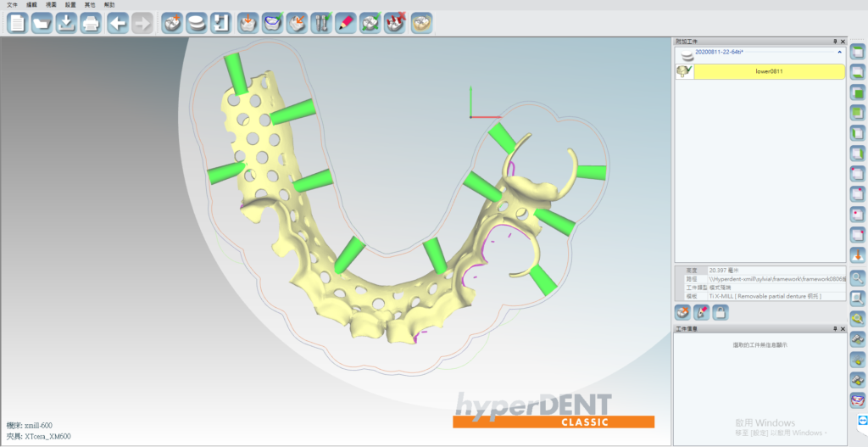Select the lower0811 part row
This screenshot has height=447, width=868.
point(770,71)
